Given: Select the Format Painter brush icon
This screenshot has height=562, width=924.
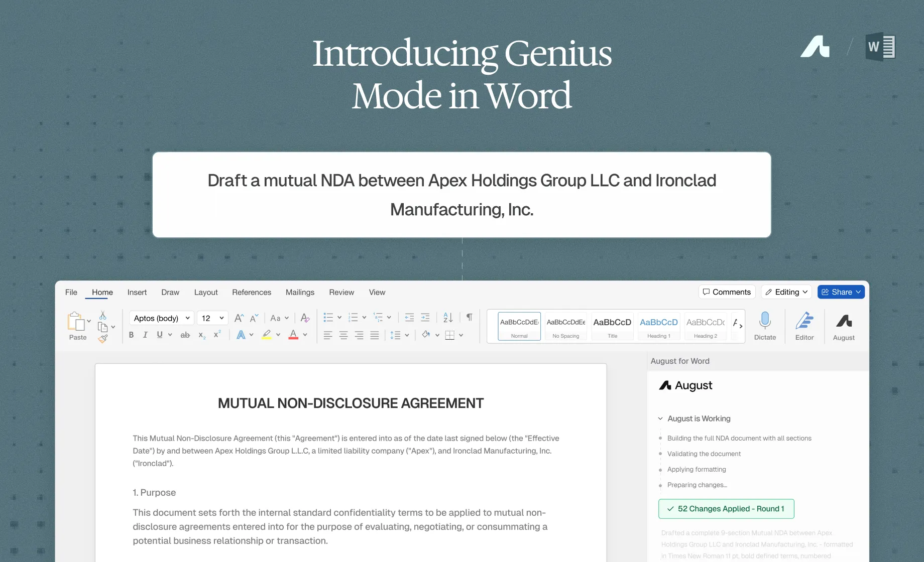Looking at the screenshot, I should 103,339.
